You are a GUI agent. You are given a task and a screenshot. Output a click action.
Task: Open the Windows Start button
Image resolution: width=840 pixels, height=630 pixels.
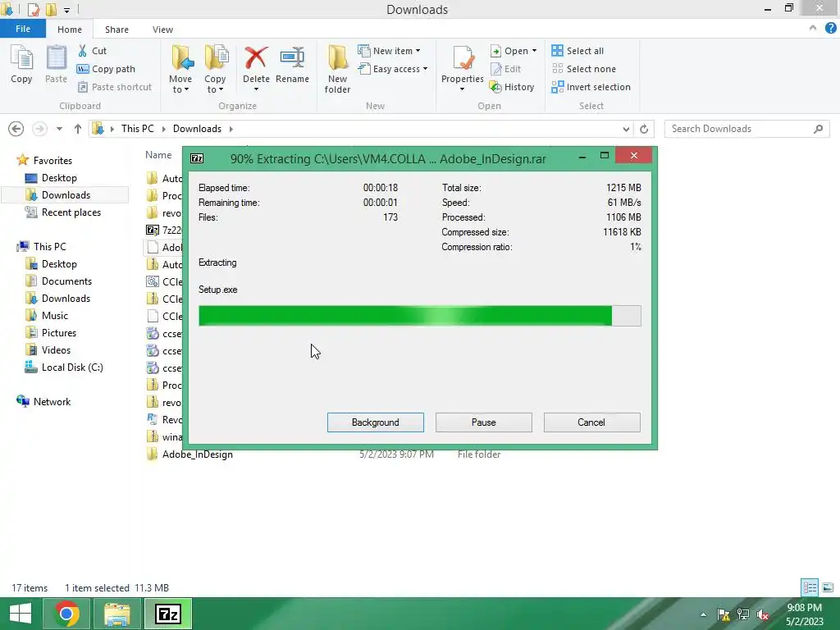click(21, 614)
